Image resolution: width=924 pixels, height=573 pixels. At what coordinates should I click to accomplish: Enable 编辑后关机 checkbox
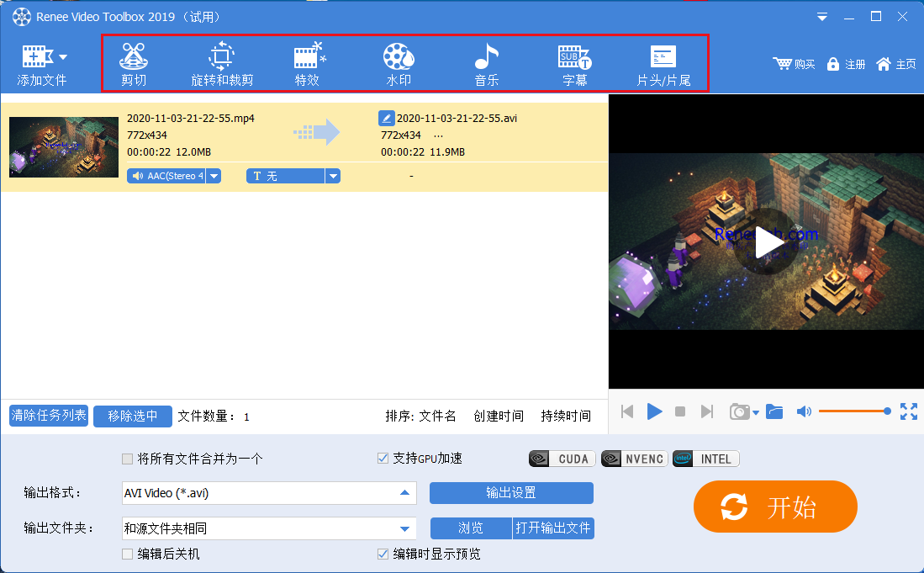point(127,554)
